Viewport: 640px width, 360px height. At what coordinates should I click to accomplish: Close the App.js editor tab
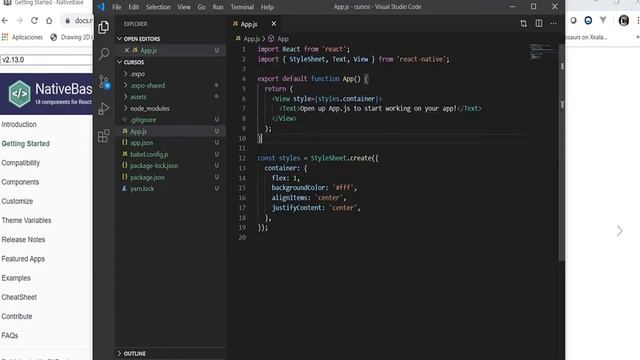pyautogui.click(x=273, y=24)
